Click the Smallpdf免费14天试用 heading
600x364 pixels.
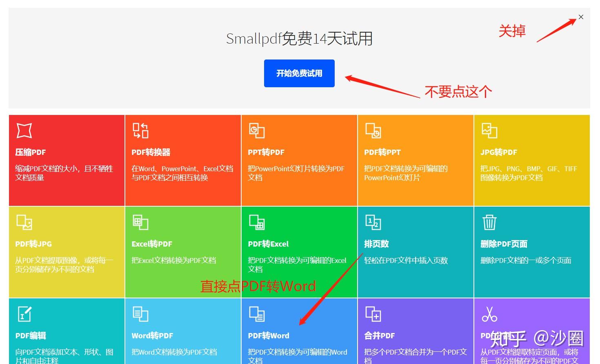pos(299,39)
